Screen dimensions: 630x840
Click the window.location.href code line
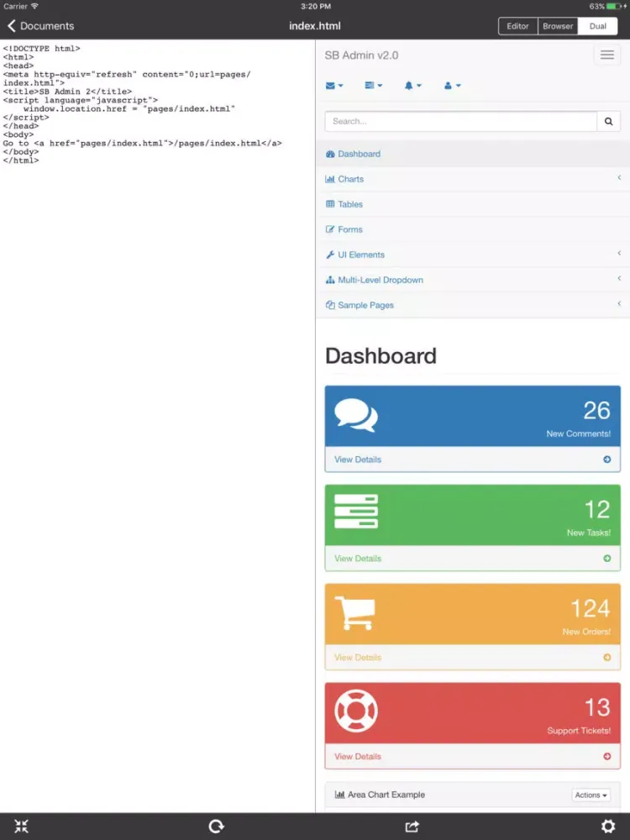point(129,108)
